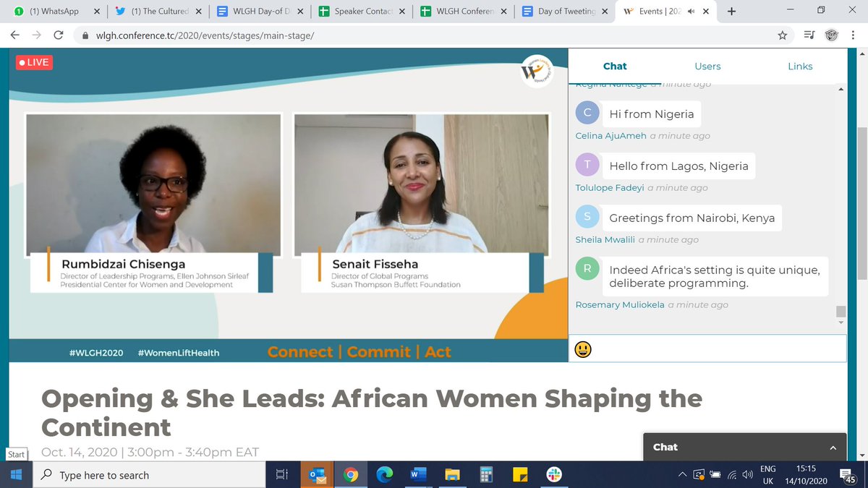Click Celina AjuAmeh's name in chat

(x=611, y=136)
